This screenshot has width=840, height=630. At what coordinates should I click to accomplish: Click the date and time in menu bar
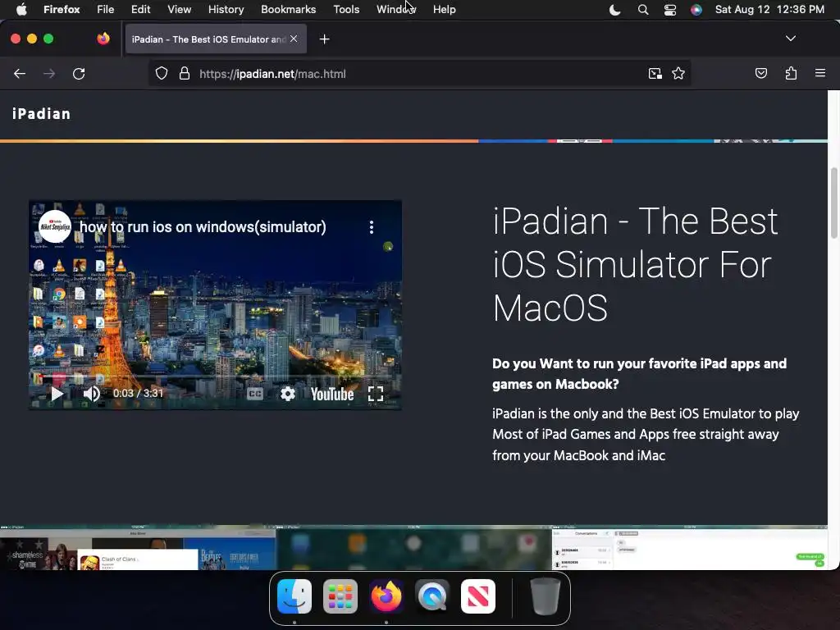[769, 9]
